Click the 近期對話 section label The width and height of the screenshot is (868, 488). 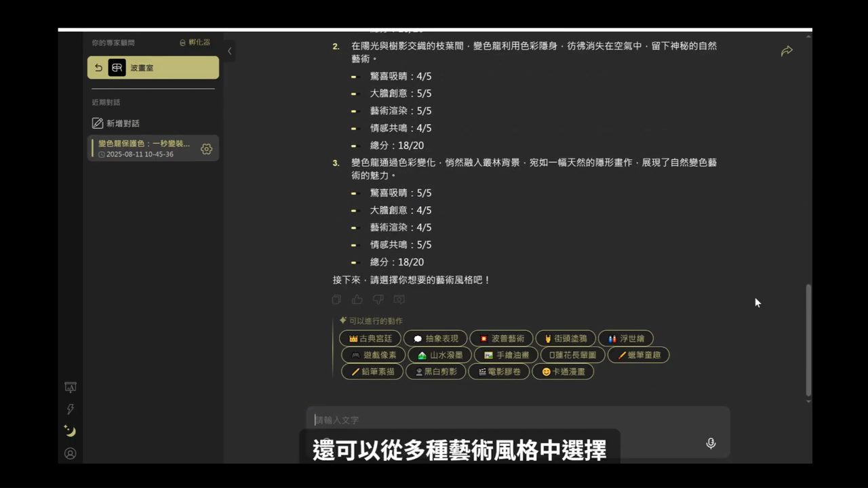click(x=106, y=102)
